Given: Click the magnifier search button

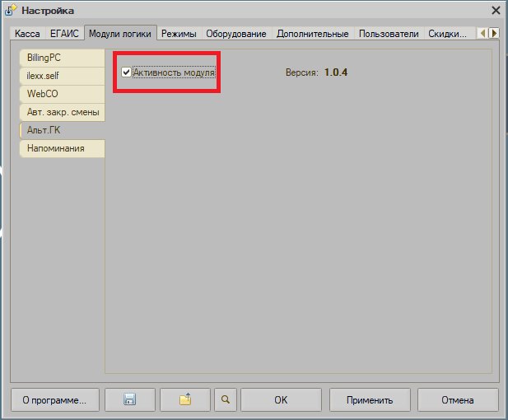Looking at the screenshot, I should [226, 399].
